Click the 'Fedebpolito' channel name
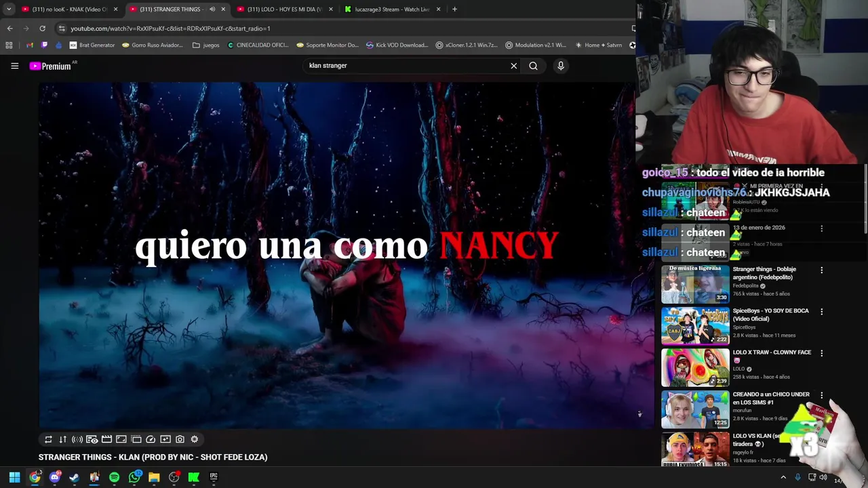This screenshot has height=488, width=868. point(745,286)
